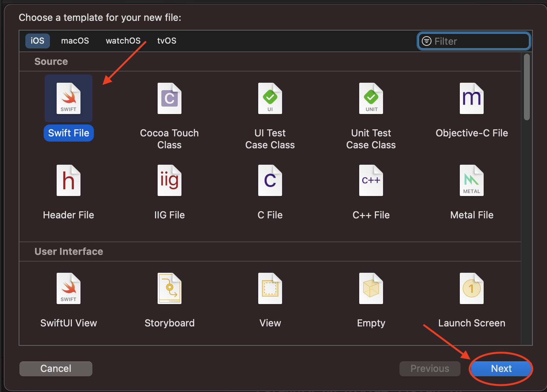Screen dimensions: 547x392
Task: Click the Previous button
Action: pyautogui.click(x=430, y=369)
